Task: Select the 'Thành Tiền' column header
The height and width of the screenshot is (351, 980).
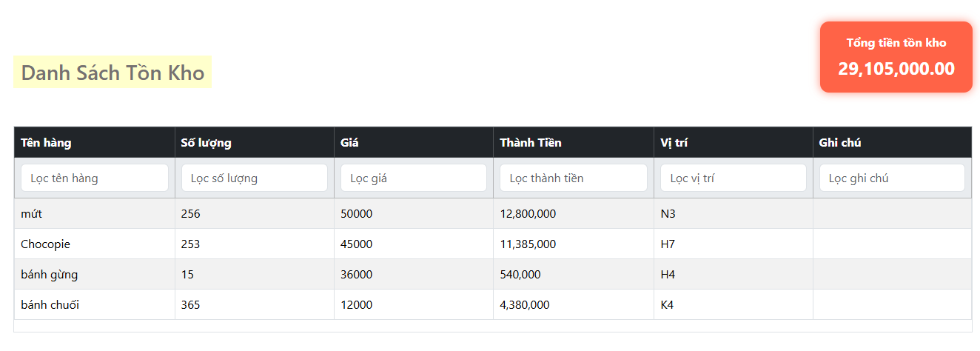Action: 530,142
